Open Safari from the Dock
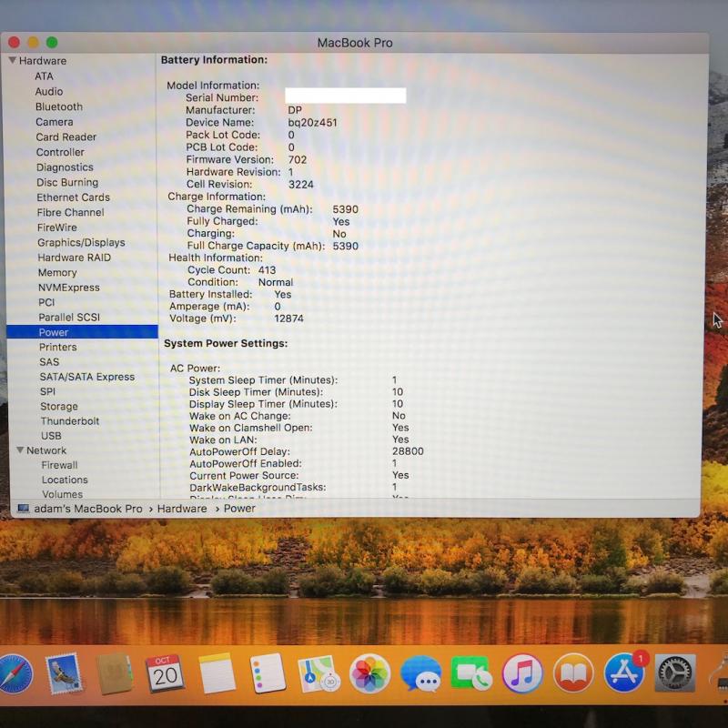The image size is (728, 728). pyautogui.click(x=15, y=673)
